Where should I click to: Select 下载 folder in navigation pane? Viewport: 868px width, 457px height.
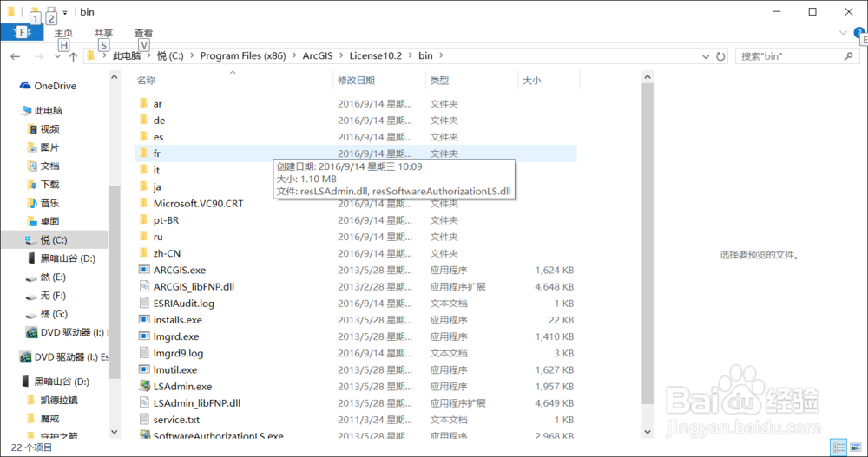click(49, 185)
